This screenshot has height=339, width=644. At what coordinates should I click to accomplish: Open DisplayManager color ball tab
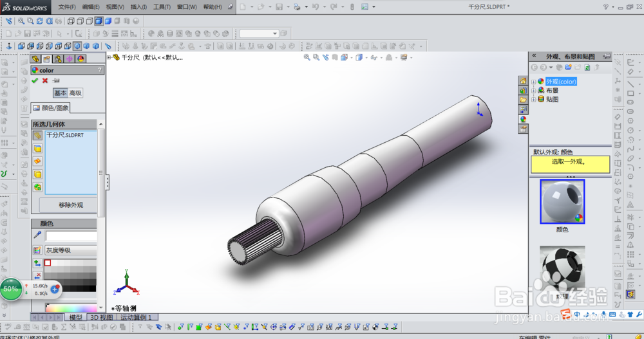[x=80, y=59]
